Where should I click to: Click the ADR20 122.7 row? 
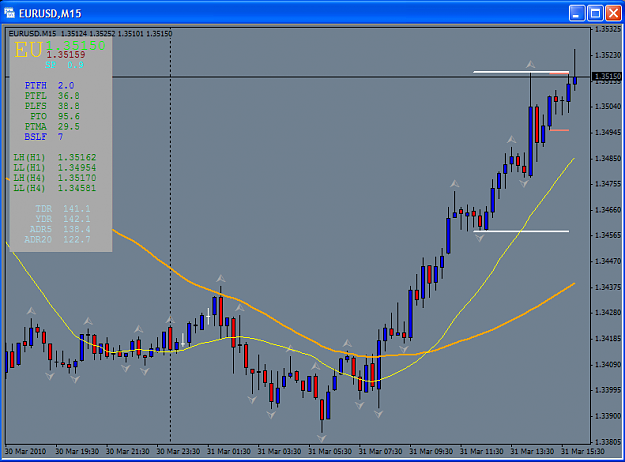[57, 240]
